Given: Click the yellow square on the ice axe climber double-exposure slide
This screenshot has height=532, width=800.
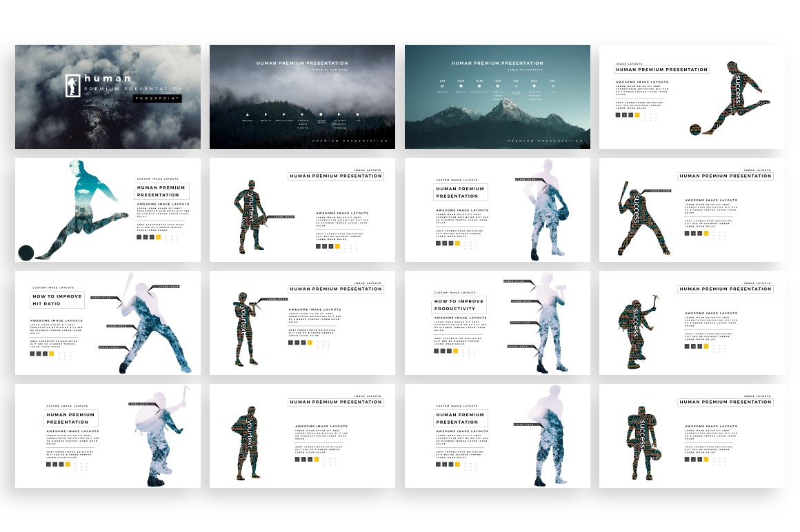Looking at the screenshot, I should tap(68, 464).
